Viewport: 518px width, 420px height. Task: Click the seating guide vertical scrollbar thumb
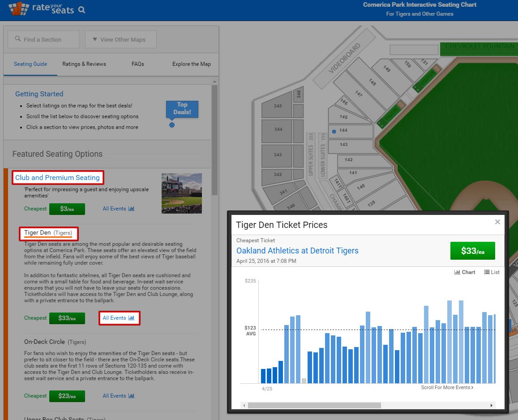(215, 140)
